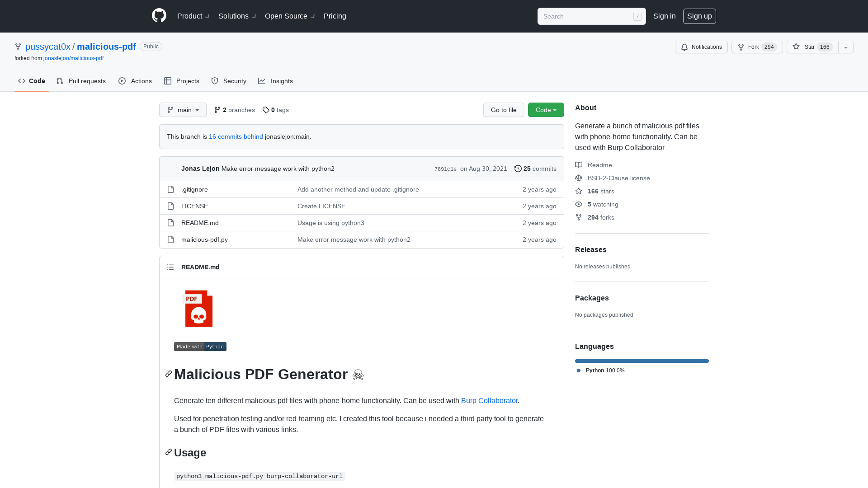Open the malicious-pdf.py file
The image size is (868, 488).
coord(204,239)
